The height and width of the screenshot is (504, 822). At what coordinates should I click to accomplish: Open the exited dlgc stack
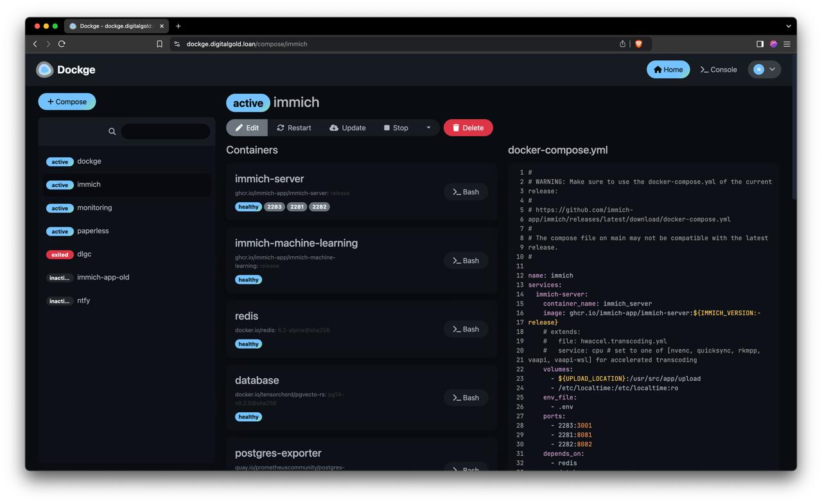127,254
